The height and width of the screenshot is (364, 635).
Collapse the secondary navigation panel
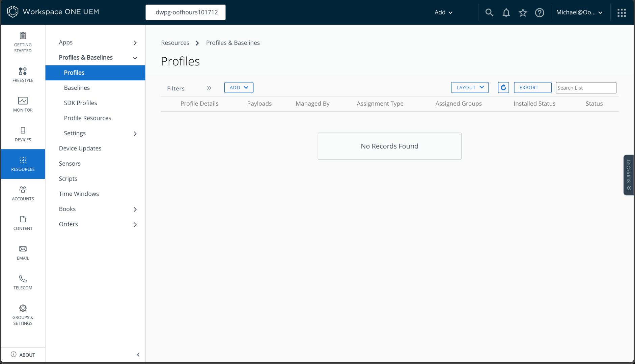click(138, 355)
